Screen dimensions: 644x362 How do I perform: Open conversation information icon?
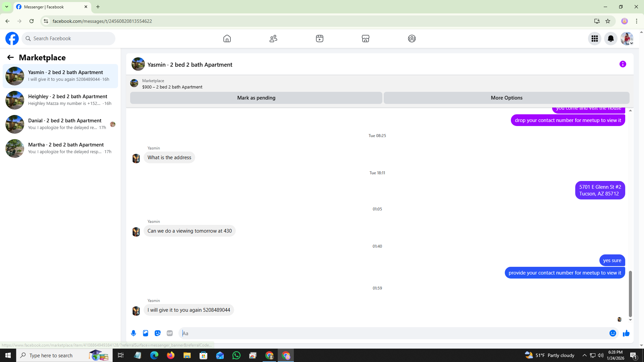pyautogui.click(x=623, y=64)
